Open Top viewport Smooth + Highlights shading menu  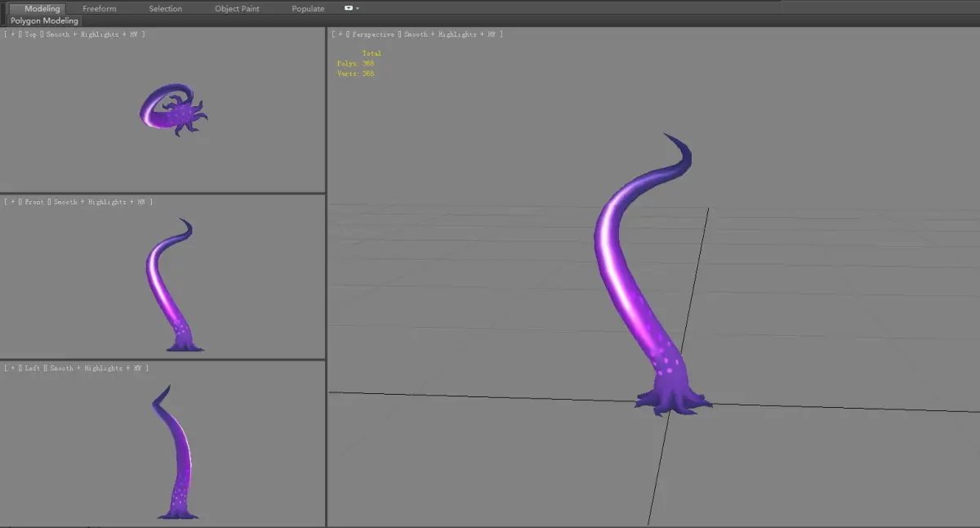point(91,34)
